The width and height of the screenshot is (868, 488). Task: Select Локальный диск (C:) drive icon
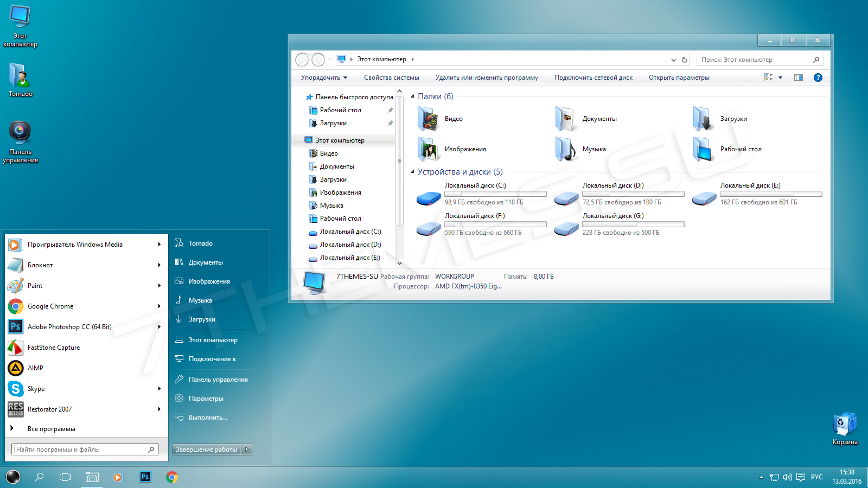[x=429, y=198]
